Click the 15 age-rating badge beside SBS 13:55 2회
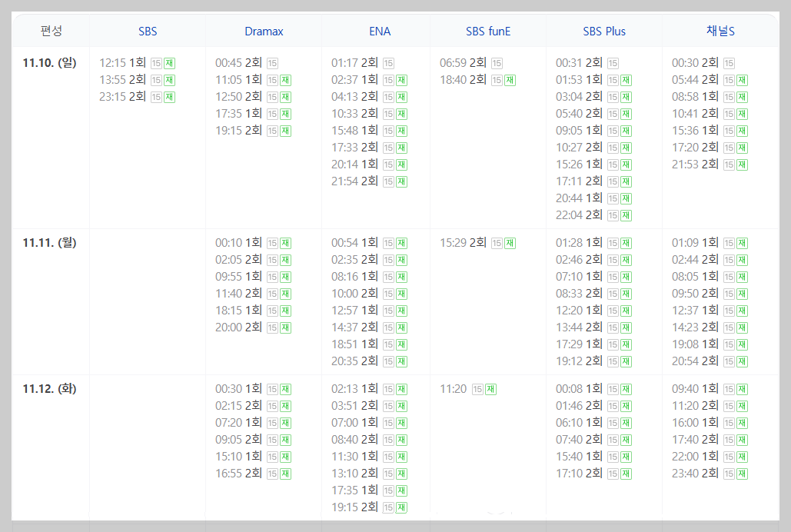 [x=156, y=80]
